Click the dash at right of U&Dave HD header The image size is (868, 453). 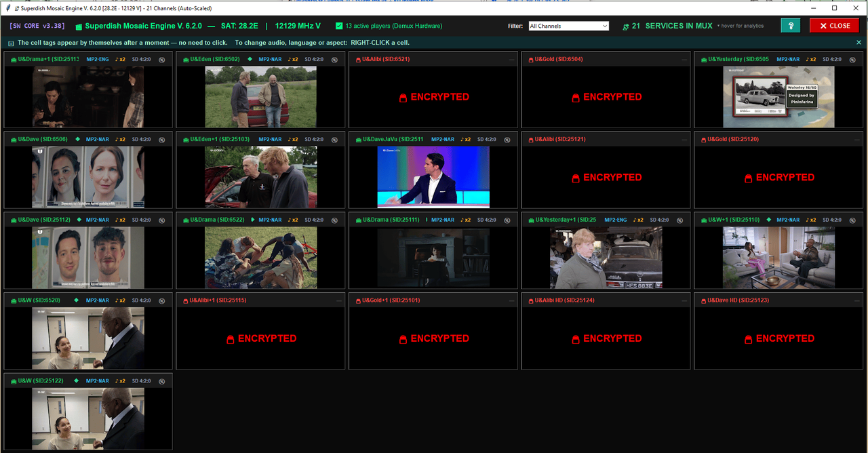click(x=857, y=300)
